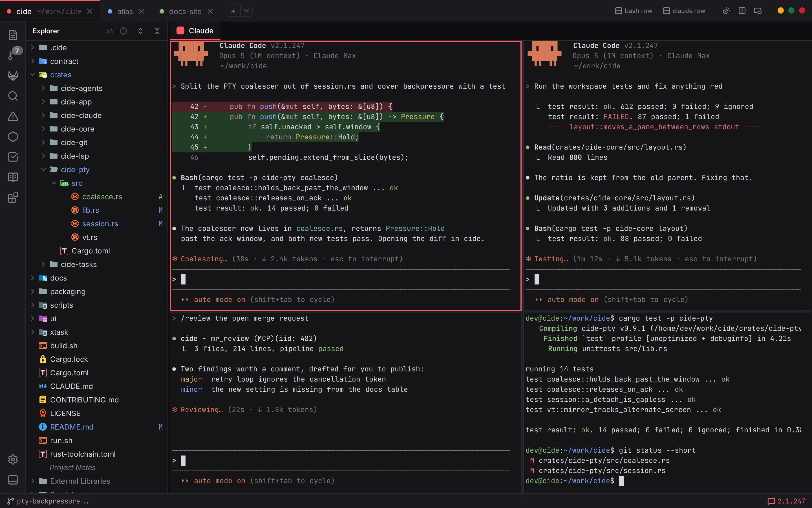The width and height of the screenshot is (812, 508).
Task: Toggle the split layout icon in top bar
Action: click(742, 11)
